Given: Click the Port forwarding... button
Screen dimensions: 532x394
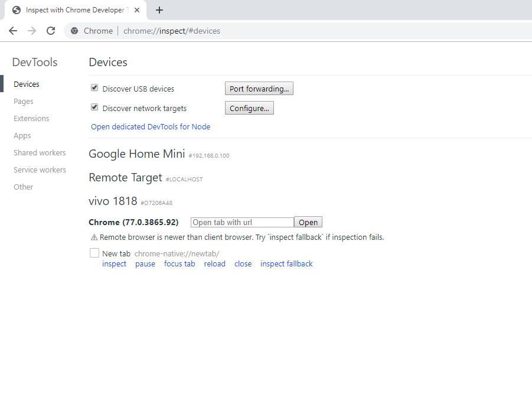Looking at the screenshot, I should pyautogui.click(x=259, y=89).
